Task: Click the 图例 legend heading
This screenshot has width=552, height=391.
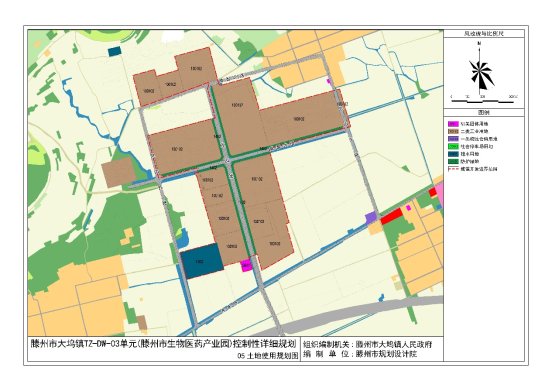Action: click(484, 113)
